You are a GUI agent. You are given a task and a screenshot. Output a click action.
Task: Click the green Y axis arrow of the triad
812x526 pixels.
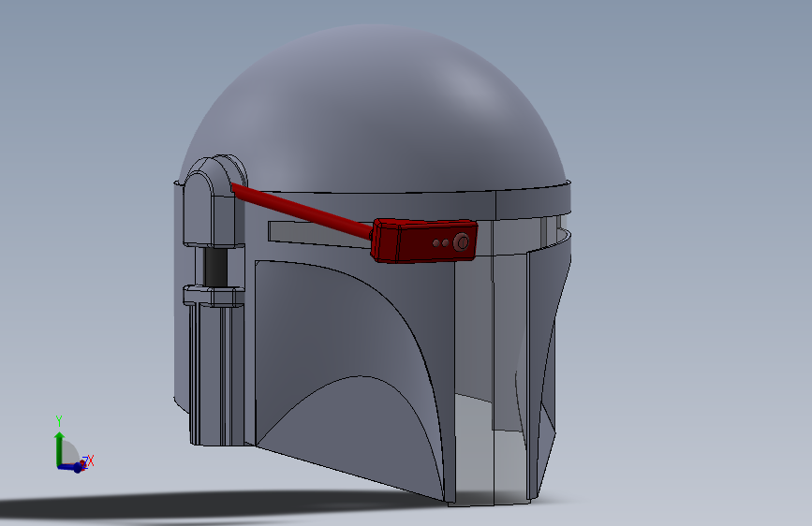pos(59,448)
